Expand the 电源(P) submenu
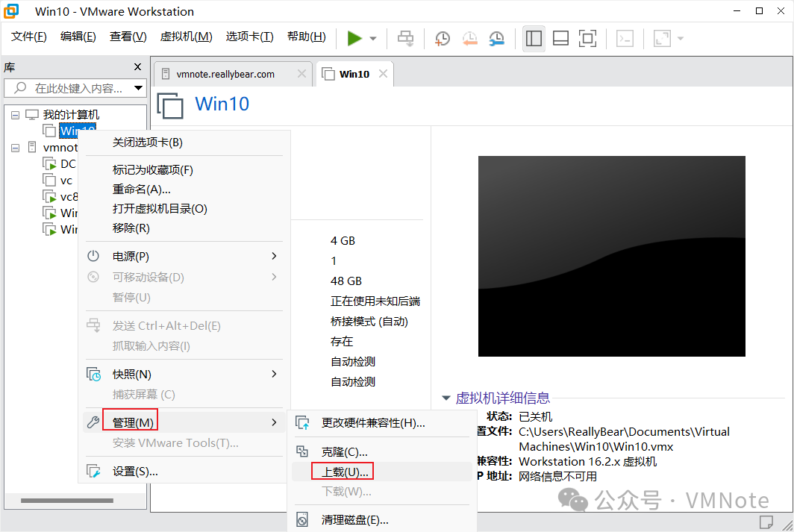The image size is (794, 532). 184,256
